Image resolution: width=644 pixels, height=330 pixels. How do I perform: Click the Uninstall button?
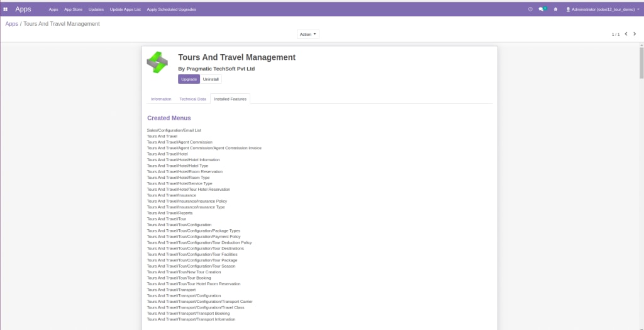(211, 79)
